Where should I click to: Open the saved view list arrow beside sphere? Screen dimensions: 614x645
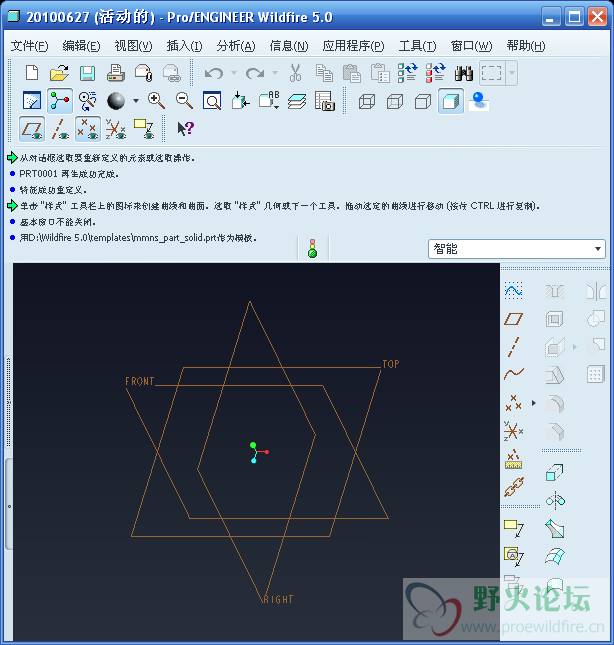pyautogui.click(x=136, y=101)
